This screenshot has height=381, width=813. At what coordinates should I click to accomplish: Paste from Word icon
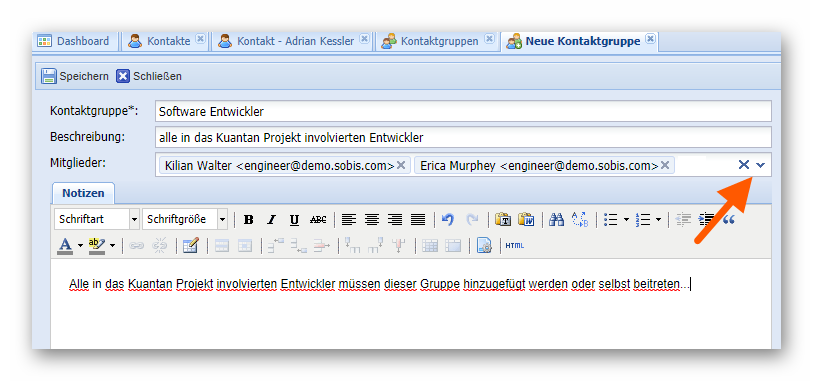[526, 220]
